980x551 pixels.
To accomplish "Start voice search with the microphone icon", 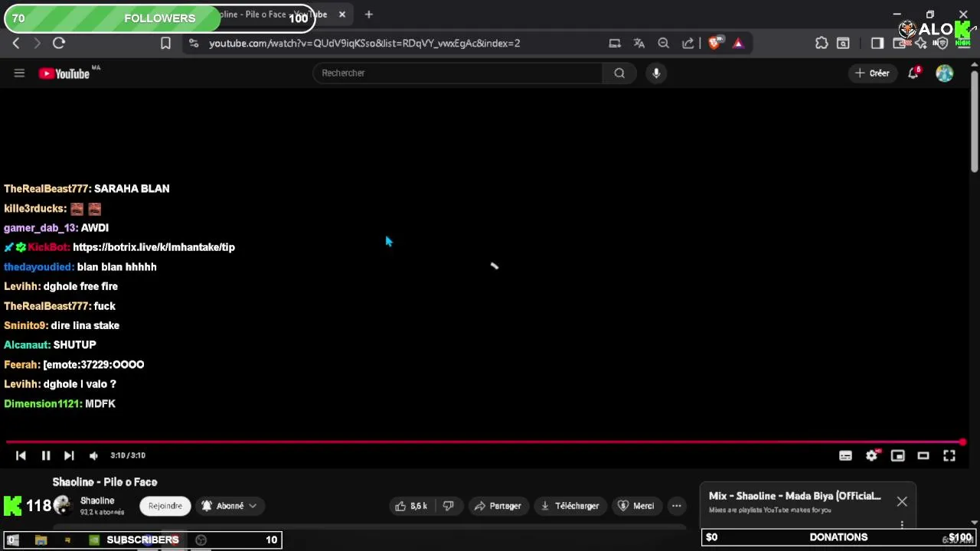I will tap(656, 73).
